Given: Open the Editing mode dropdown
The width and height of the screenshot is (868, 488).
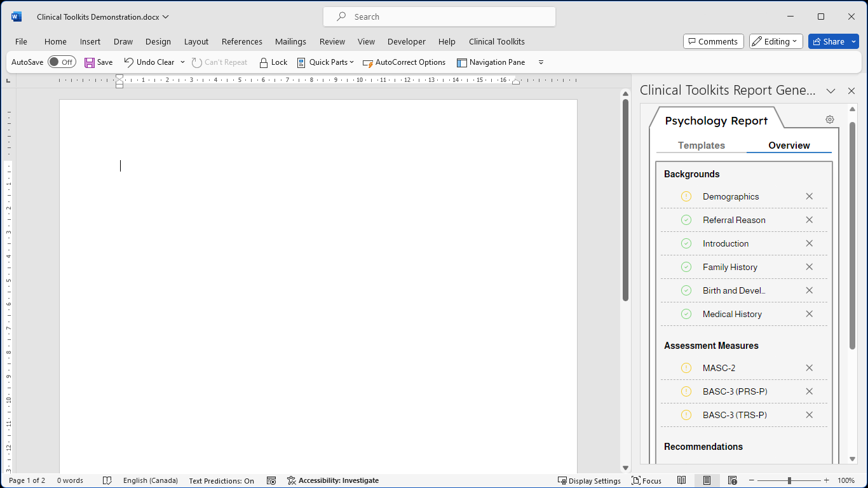Looking at the screenshot, I should (776, 41).
